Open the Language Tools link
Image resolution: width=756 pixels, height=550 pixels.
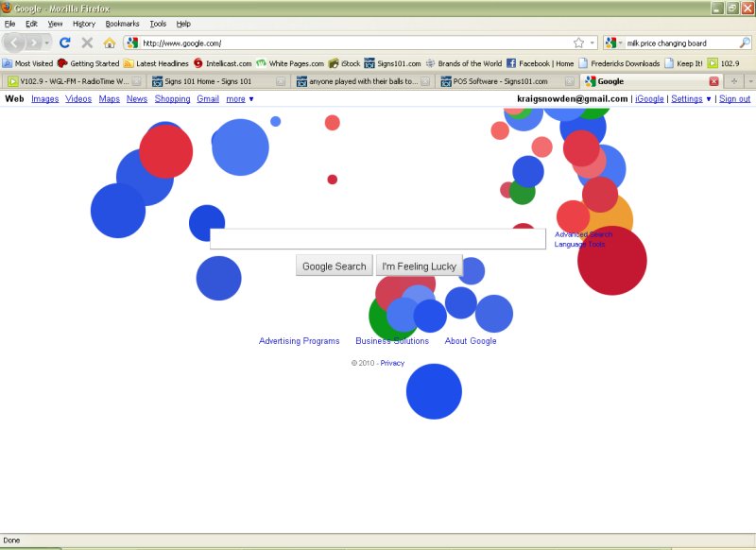(579, 245)
